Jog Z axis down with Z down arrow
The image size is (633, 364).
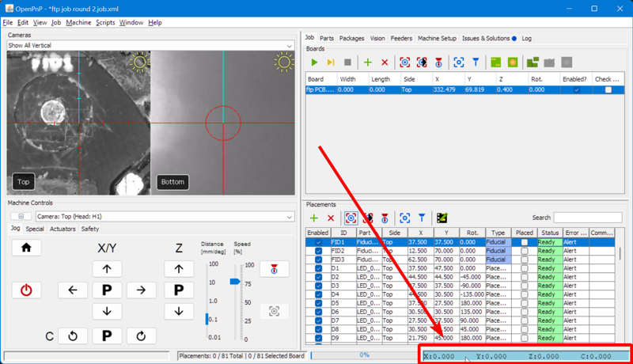[x=179, y=312]
